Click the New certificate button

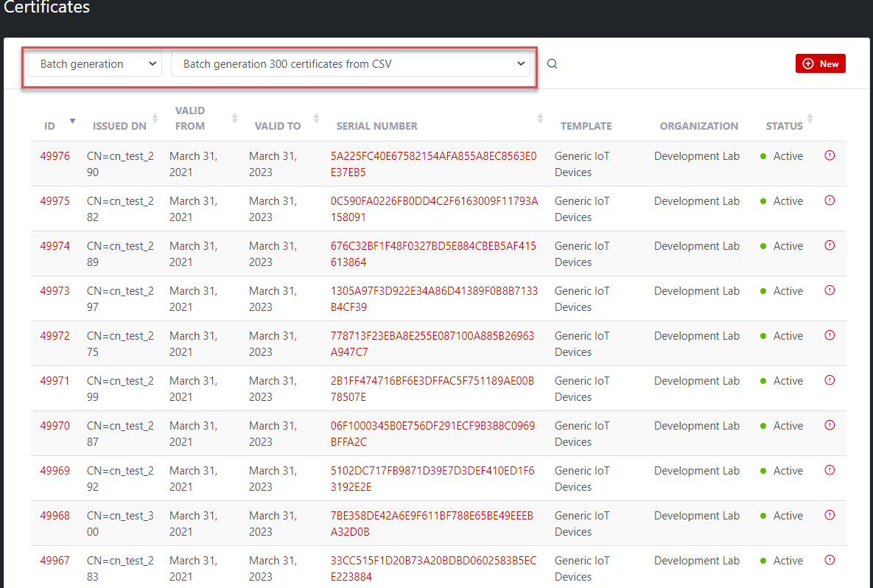point(820,64)
